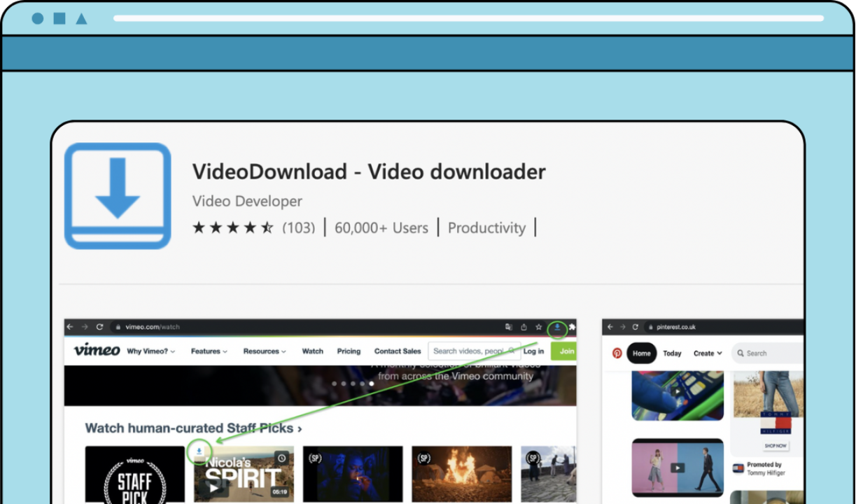Screen dimensions: 856x504
Task: Click the VideoDownload icon in Chrome's toolbar
Action: point(557,327)
